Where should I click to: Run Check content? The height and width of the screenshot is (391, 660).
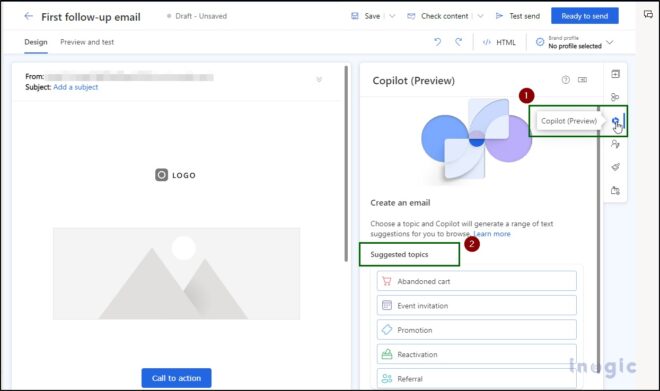point(438,16)
